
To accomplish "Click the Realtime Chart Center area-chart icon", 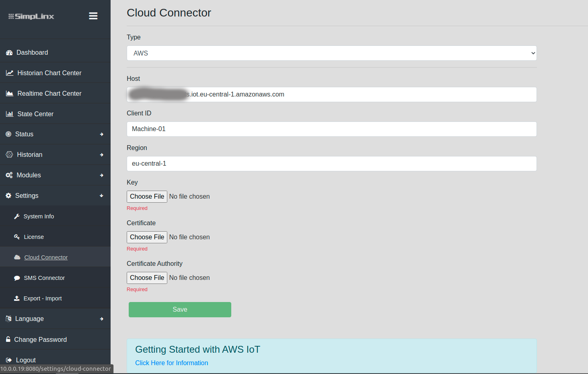I will click(x=10, y=94).
